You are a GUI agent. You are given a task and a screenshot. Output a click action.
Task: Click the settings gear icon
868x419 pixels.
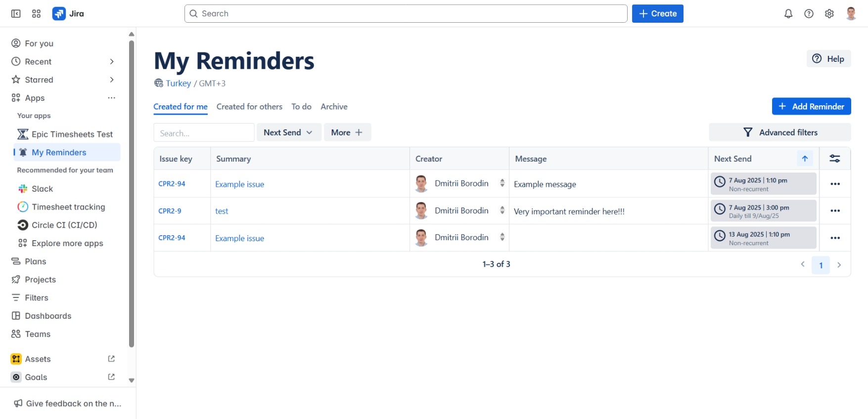click(x=829, y=14)
